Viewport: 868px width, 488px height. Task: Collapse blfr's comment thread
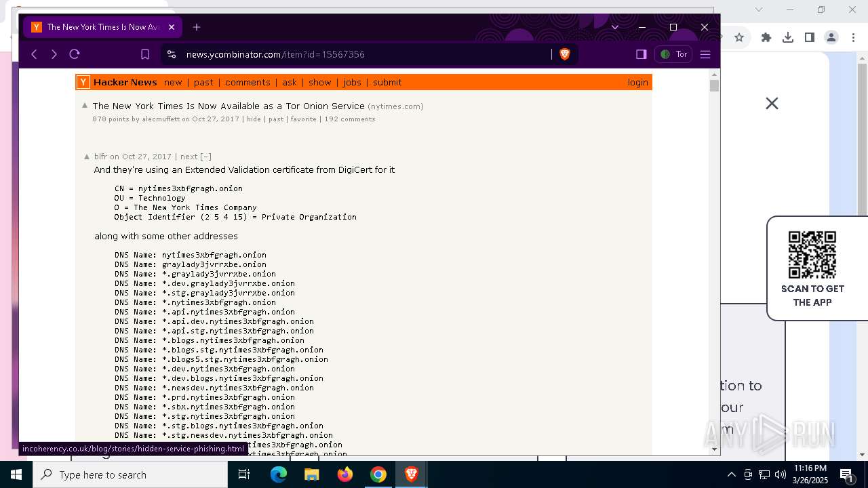point(205,157)
